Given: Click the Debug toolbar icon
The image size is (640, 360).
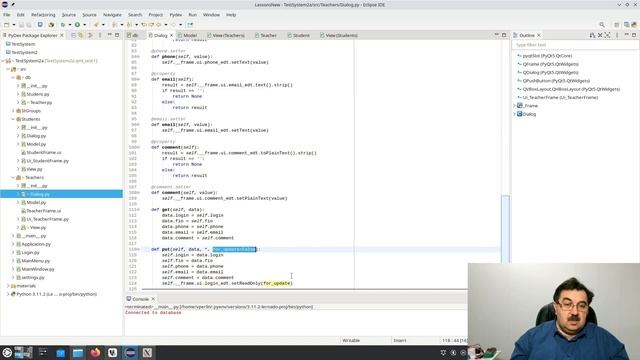Looking at the screenshot, I should (63, 25).
